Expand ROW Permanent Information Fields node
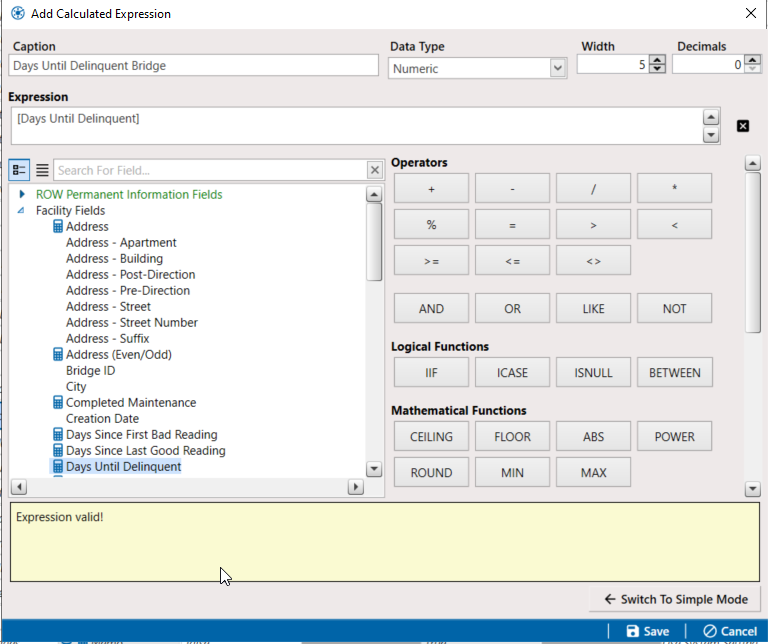 point(22,194)
